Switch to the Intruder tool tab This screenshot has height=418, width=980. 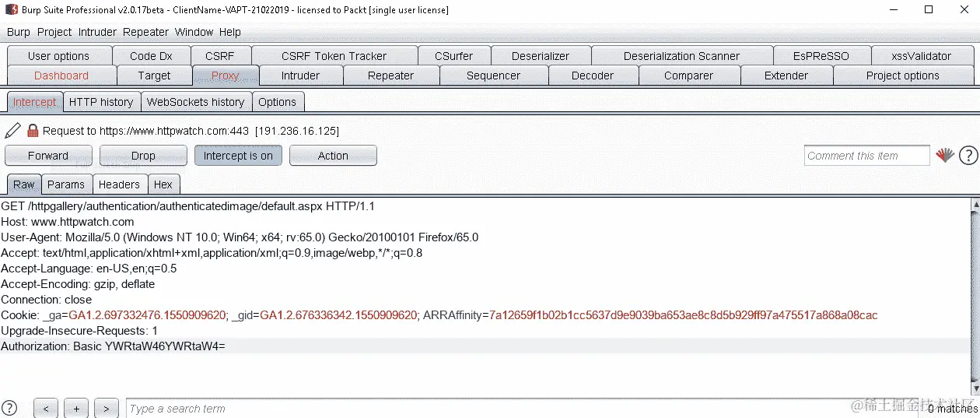click(300, 76)
